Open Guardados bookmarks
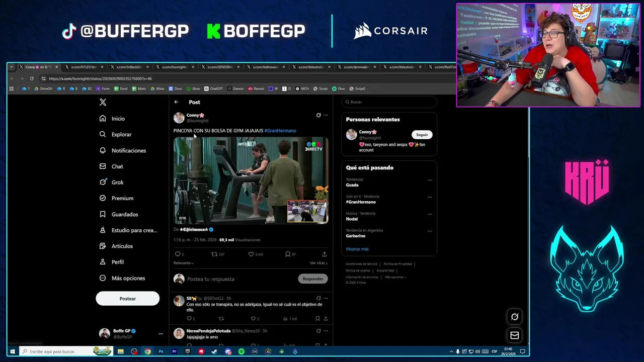 point(119,214)
